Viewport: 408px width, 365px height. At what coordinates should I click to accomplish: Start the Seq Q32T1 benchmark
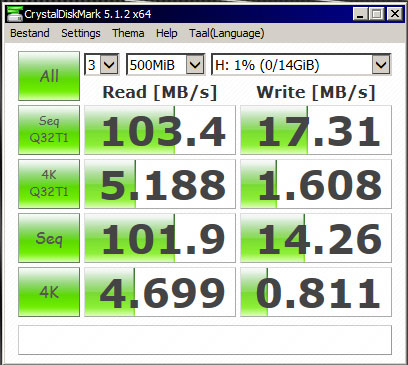(49, 130)
